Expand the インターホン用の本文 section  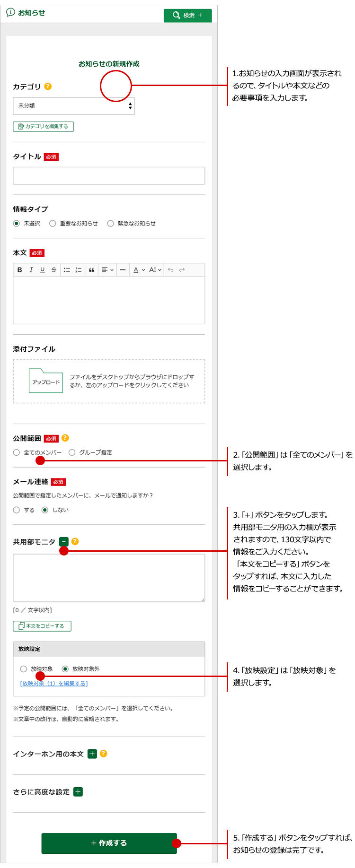(x=92, y=754)
